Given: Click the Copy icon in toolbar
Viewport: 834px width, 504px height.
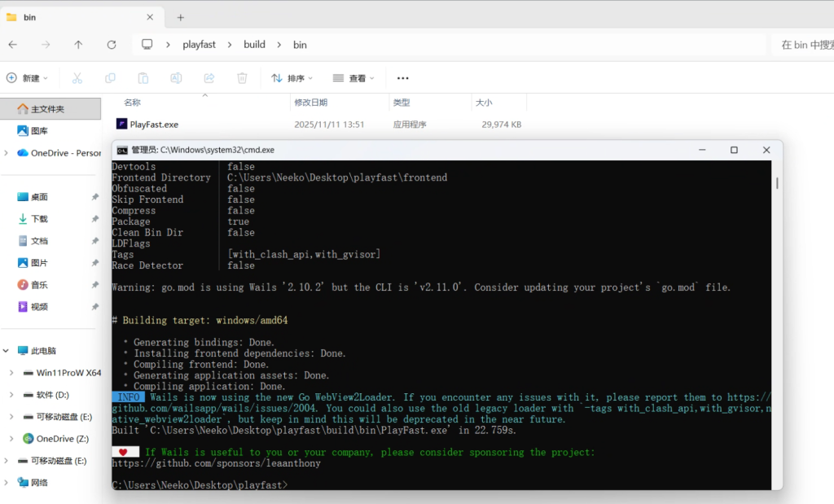Looking at the screenshot, I should (110, 78).
